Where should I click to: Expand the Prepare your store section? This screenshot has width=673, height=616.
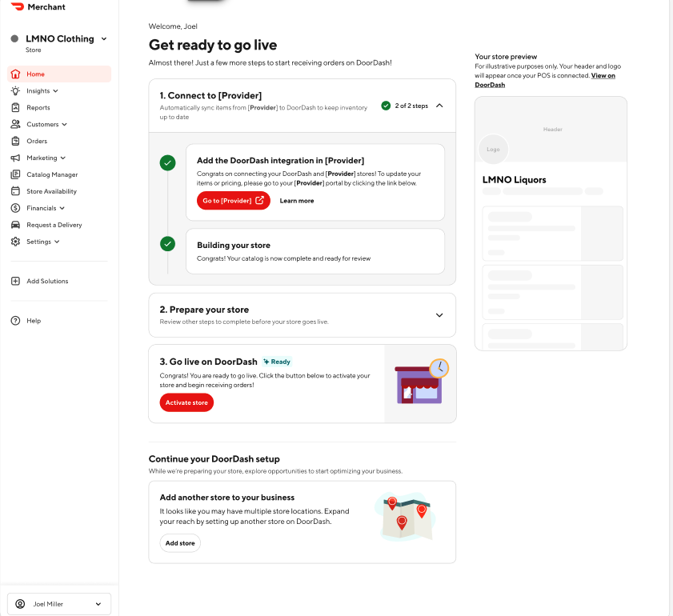[x=439, y=315]
